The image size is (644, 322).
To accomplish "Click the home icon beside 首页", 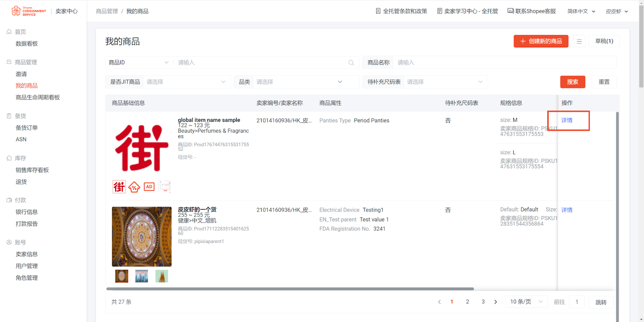I will [9, 32].
